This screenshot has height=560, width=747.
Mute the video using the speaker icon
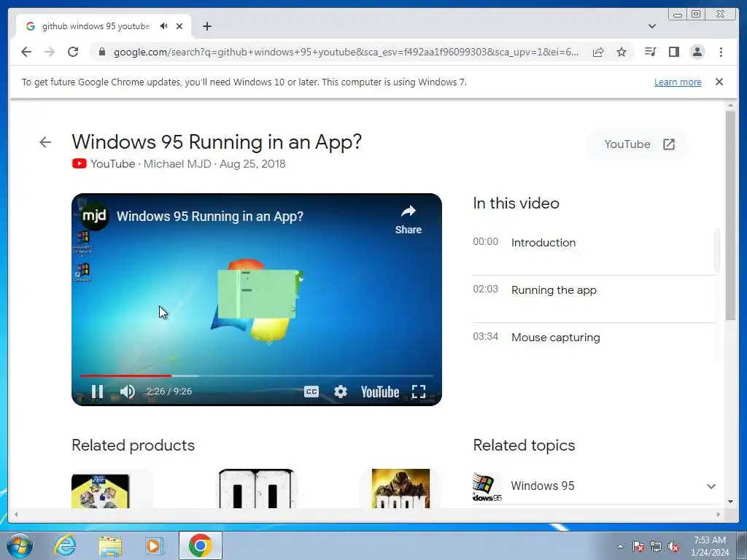coord(127,392)
